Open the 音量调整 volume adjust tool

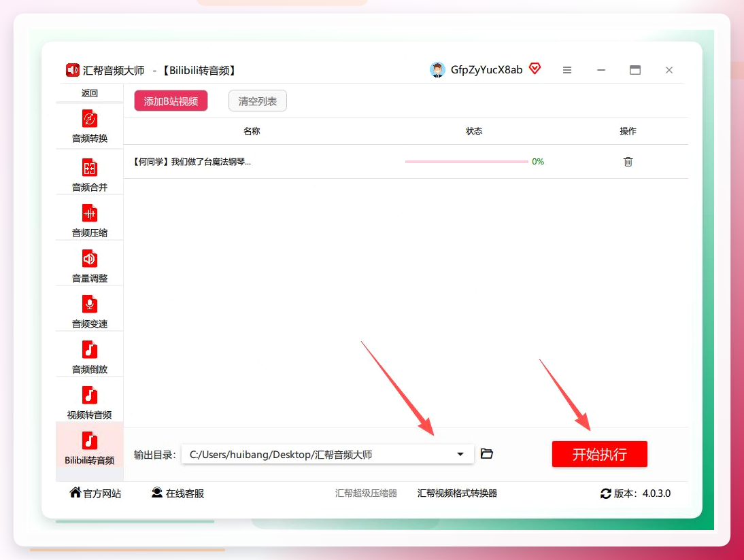click(89, 266)
